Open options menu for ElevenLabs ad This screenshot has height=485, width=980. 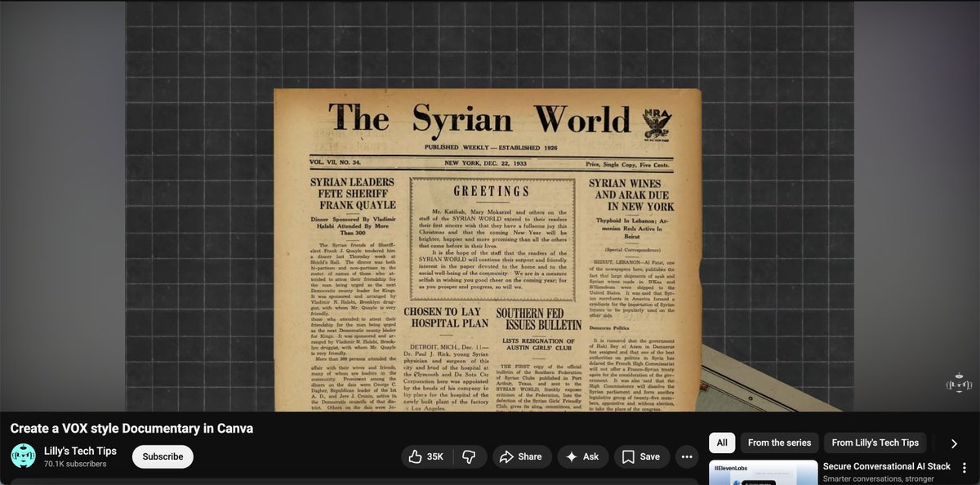coord(964,467)
